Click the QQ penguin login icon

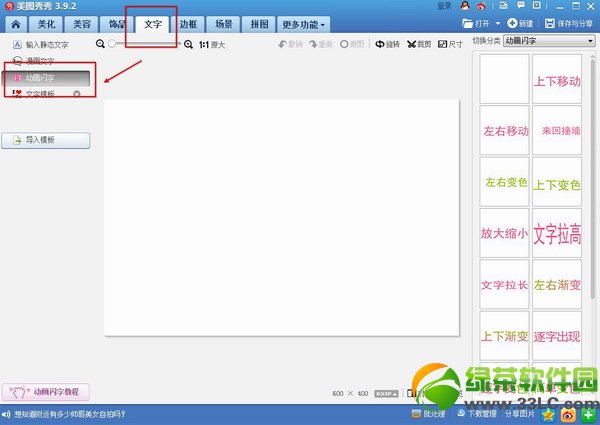tap(465, 5)
